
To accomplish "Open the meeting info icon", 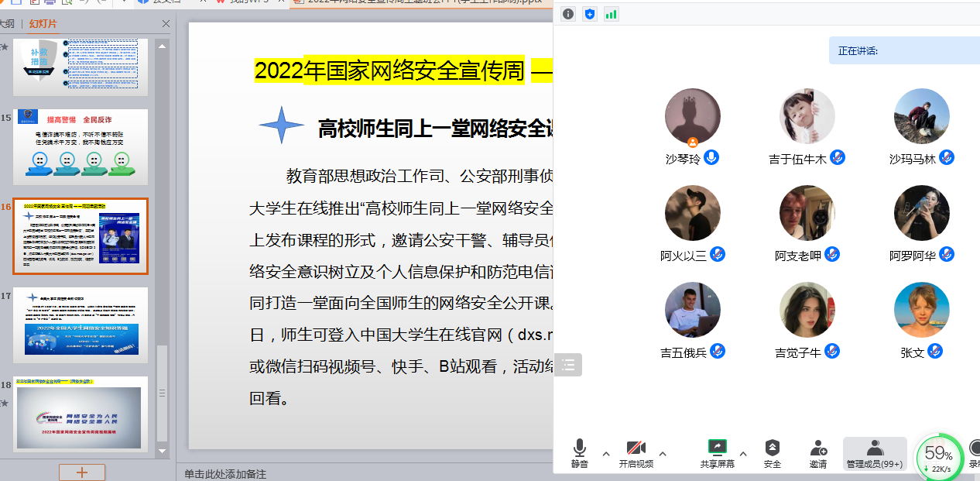I will click(568, 14).
